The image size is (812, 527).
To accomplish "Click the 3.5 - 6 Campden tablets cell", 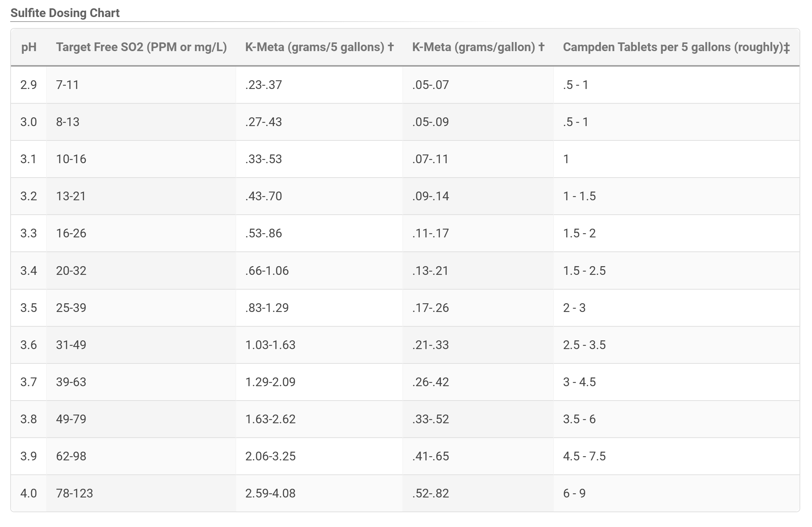I will [x=676, y=419].
